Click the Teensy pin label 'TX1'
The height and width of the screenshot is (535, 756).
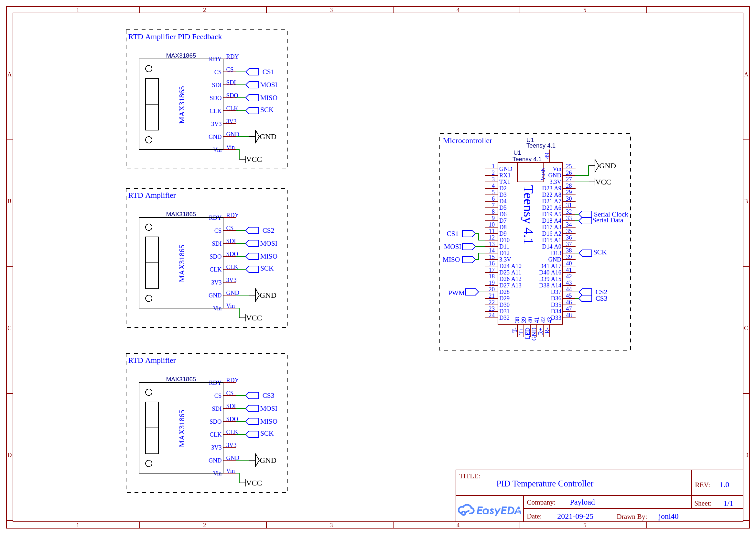pos(504,182)
